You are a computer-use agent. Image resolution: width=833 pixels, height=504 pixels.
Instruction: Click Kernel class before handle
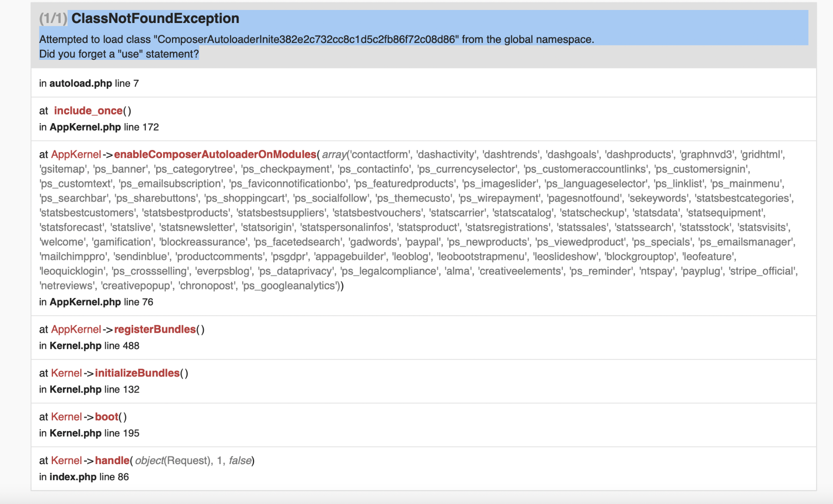pyautogui.click(x=66, y=461)
